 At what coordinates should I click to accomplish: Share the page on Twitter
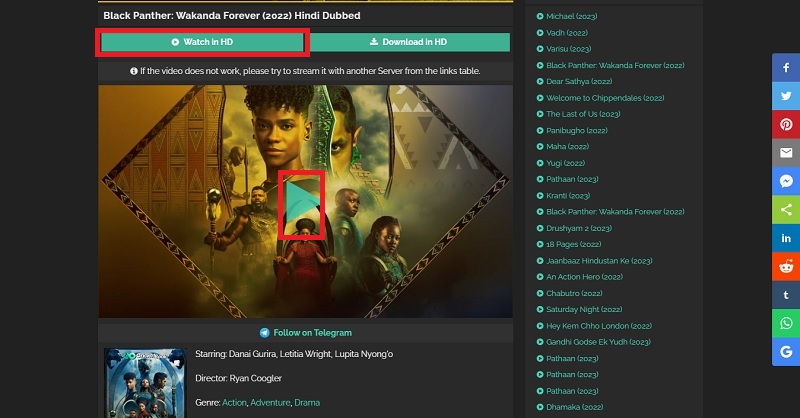pos(786,96)
